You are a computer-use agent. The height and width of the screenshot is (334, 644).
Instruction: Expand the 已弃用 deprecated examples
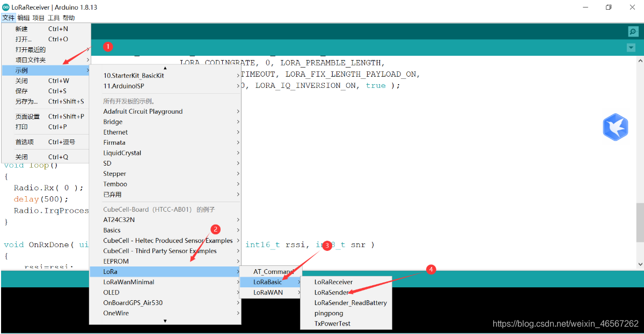[165, 195]
